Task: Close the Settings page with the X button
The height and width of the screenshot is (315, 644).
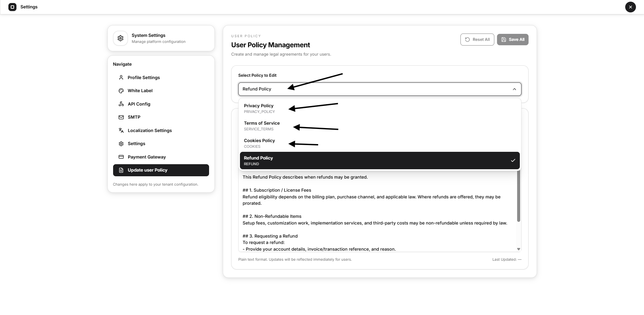Action: click(x=630, y=7)
